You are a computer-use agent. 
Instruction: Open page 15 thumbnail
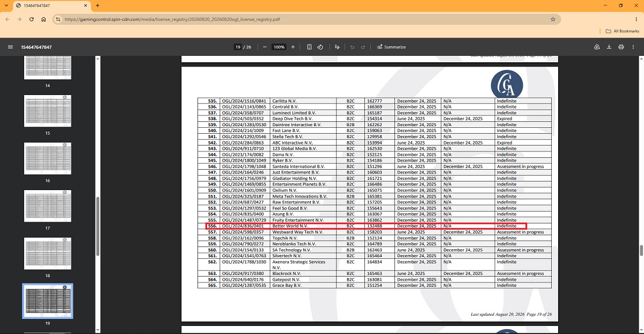pyautogui.click(x=47, y=111)
